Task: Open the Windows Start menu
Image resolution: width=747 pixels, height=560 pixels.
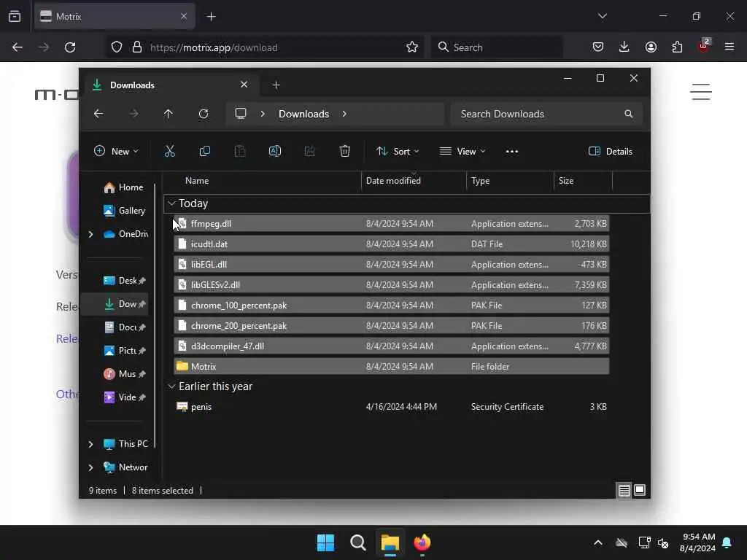Action: [x=326, y=542]
